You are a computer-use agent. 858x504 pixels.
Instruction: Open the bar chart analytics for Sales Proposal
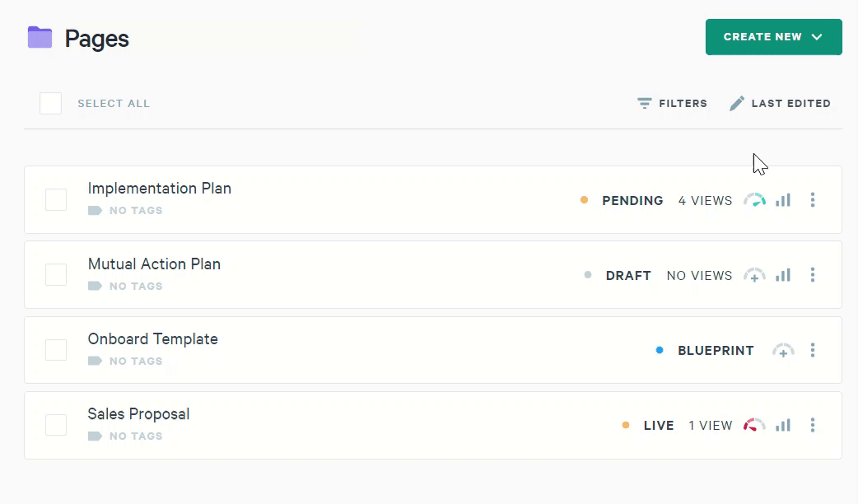[783, 426]
